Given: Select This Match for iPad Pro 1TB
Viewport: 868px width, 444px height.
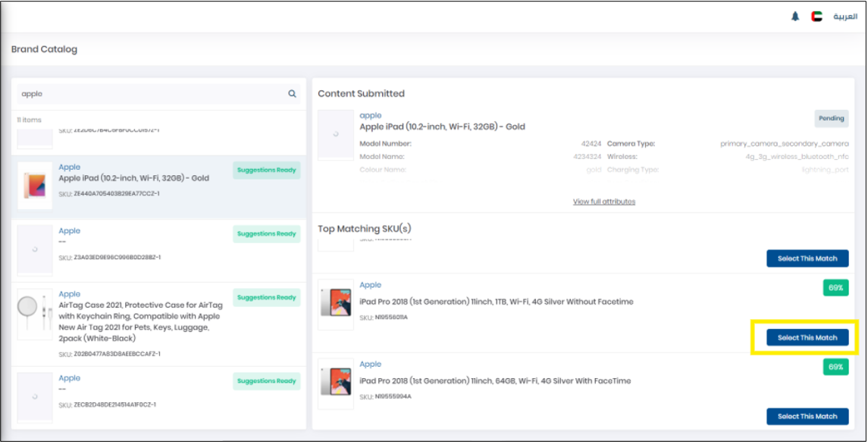Looking at the screenshot, I should pos(807,338).
